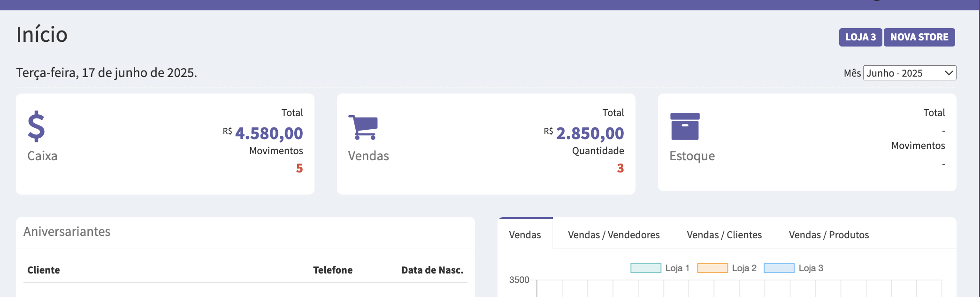
Task: Click the Cliente column header
Action: 44,270
